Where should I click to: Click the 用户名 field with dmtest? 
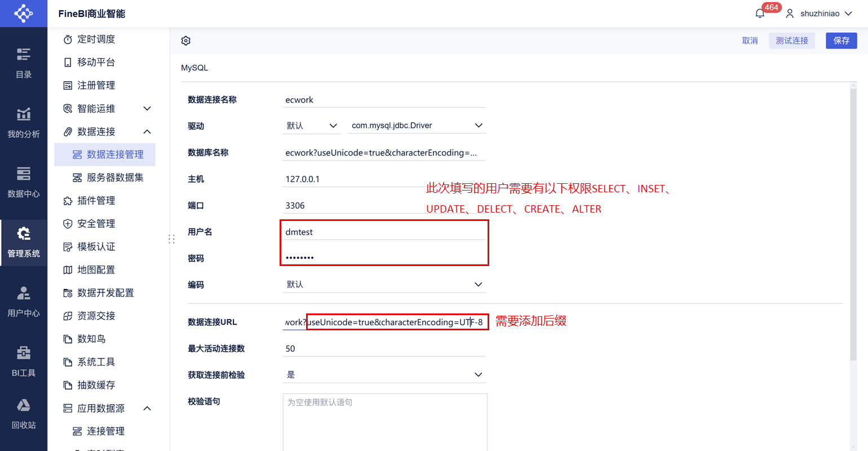pos(384,232)
